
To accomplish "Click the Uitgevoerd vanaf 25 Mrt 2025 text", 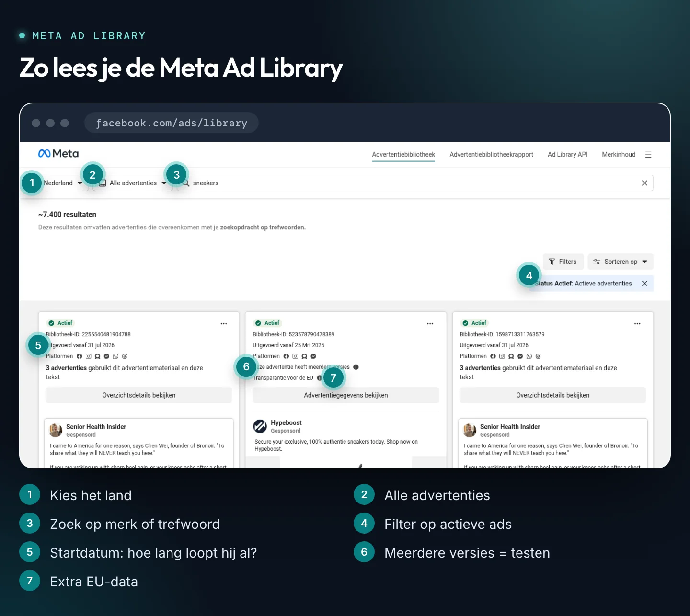I will (288, 345).
